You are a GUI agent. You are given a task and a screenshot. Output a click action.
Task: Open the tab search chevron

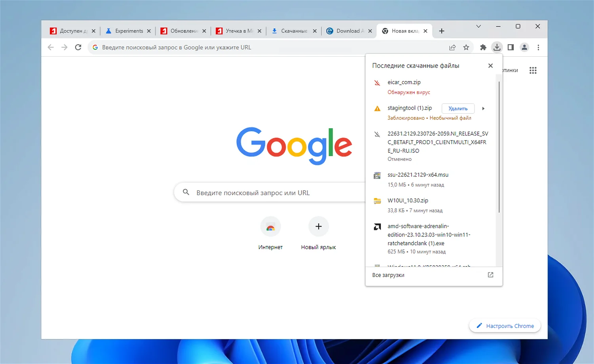coord(478,27)
